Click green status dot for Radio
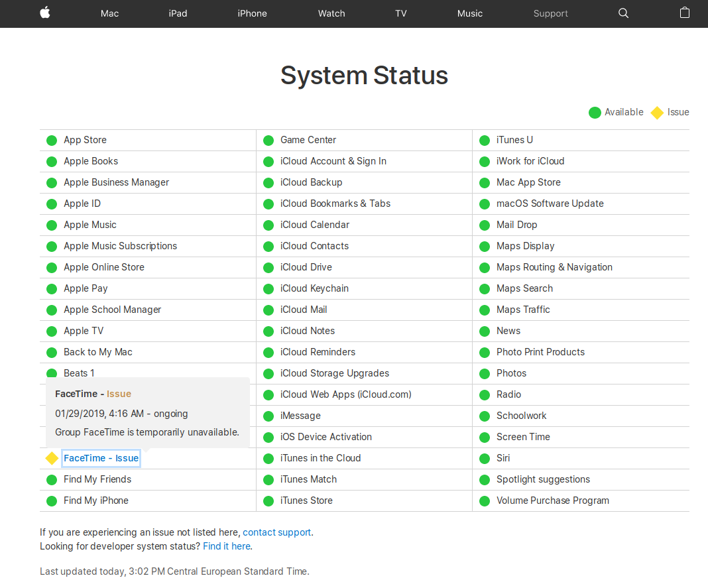Screen dimensions: 708x588 [x=485, y=395]
